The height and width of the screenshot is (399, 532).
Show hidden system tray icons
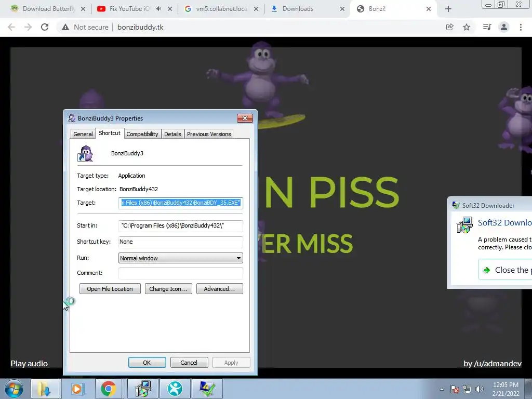442,389
